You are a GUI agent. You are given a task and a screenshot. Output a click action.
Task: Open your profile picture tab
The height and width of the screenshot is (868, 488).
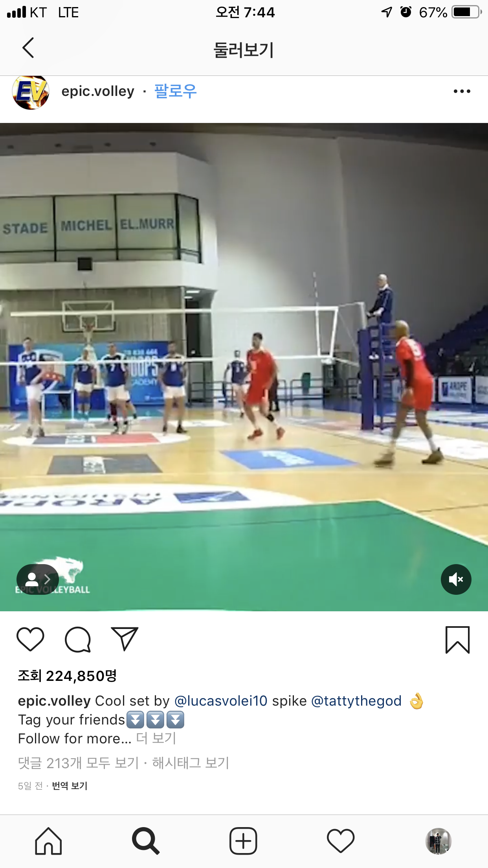coord(438,841)
